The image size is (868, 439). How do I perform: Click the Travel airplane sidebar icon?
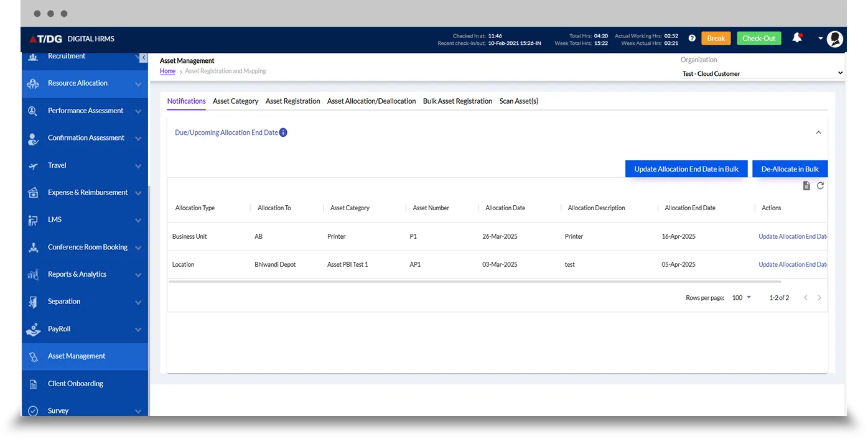pyautogui.click(x=34, y=165)
